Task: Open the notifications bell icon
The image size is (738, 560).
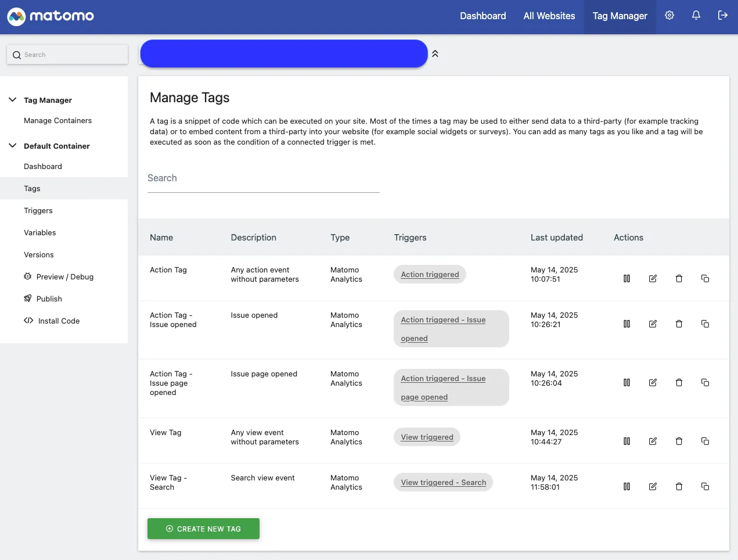Action: point(696,16)
